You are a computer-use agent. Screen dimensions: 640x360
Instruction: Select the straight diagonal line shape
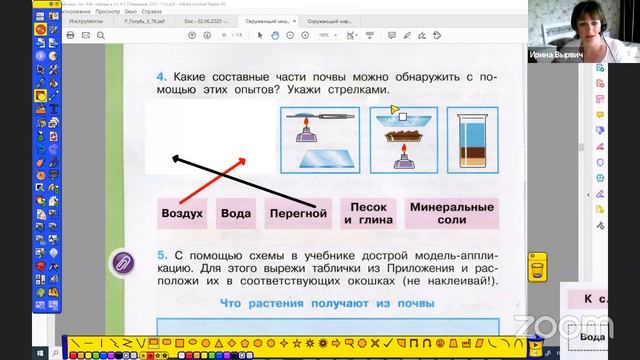(76, 344)
